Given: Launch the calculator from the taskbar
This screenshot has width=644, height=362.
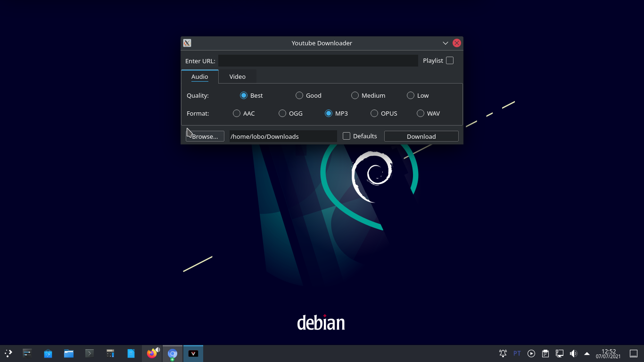Looking at the screenshot, I should 110,353.
